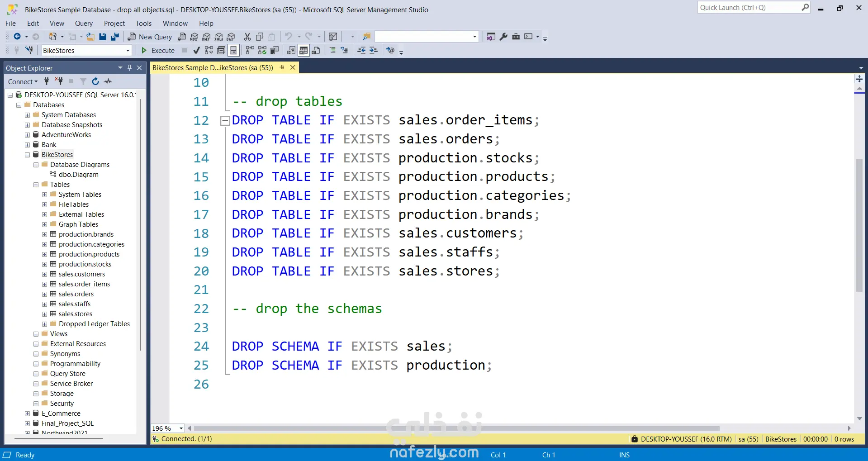This screenshot has width=868, height=461.
Task: Click the Uncomment Selected Lines icon
Action: [x=344, y=50]
